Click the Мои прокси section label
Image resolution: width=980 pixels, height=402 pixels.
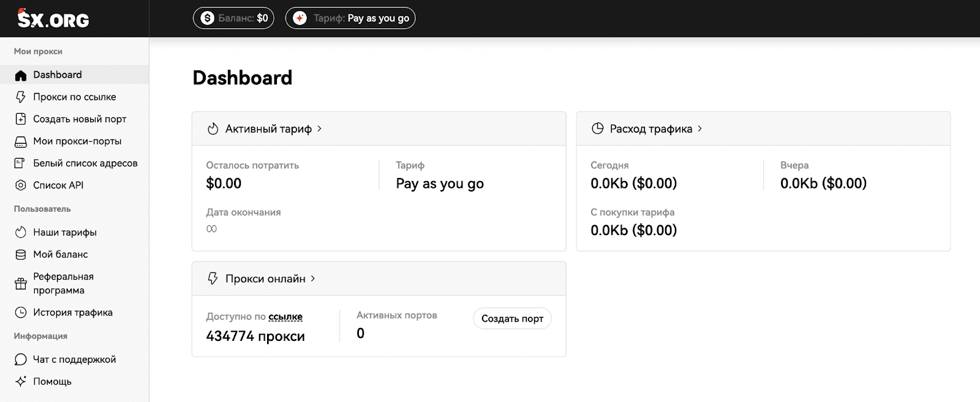coord(38,51)
